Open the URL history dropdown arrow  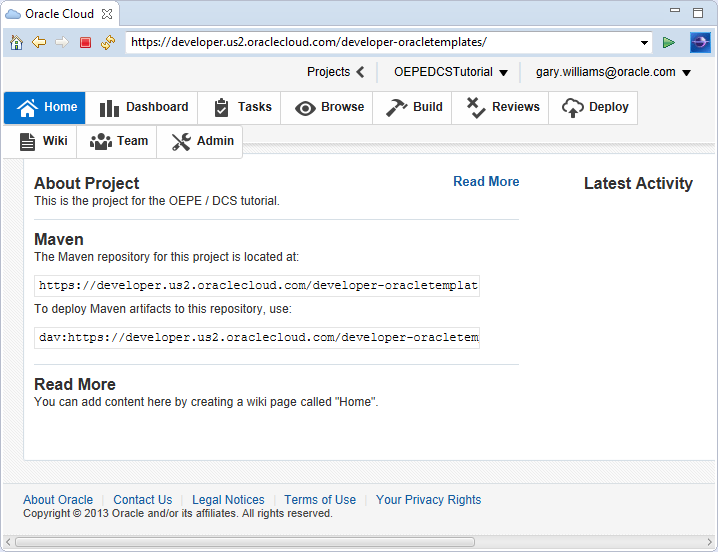click(x=644, y=43)
